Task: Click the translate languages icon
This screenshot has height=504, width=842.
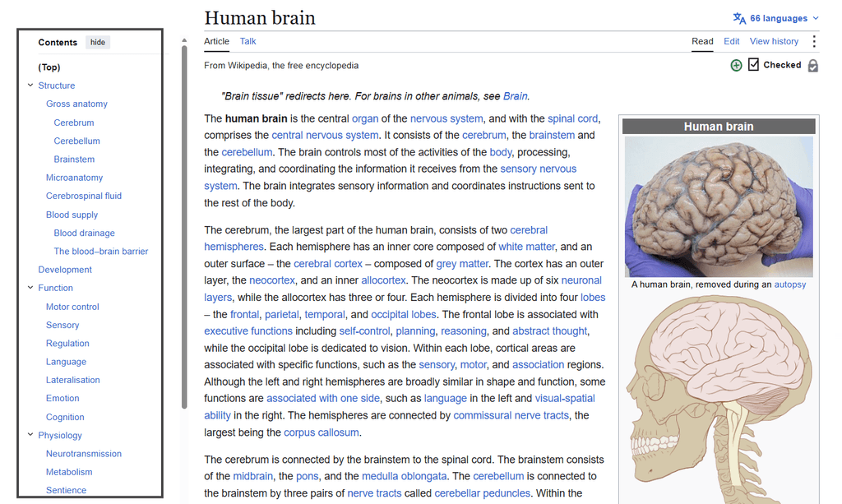Action: (739, 18)
